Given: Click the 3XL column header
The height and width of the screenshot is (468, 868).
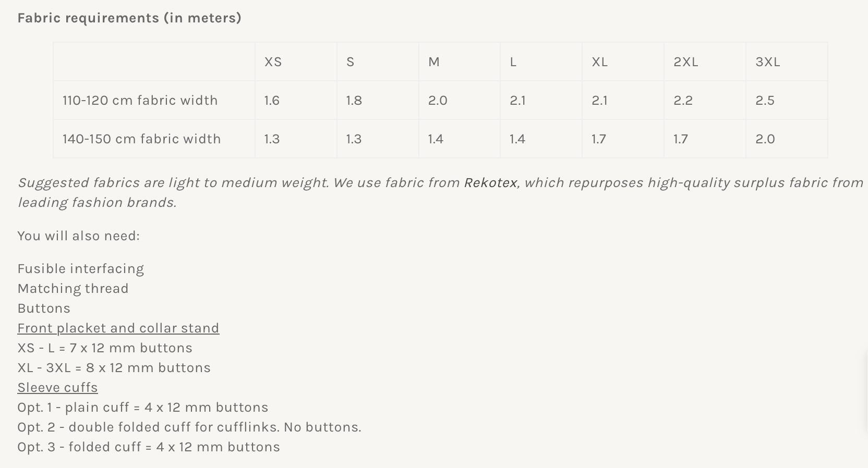Looking at the screenshot, I should tap(767, 62).
